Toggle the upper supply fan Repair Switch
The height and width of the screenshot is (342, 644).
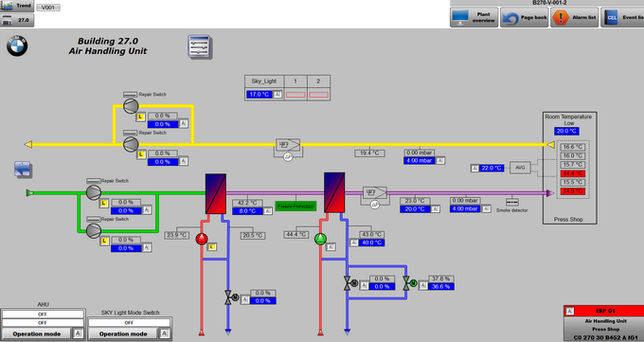point(93,181)
